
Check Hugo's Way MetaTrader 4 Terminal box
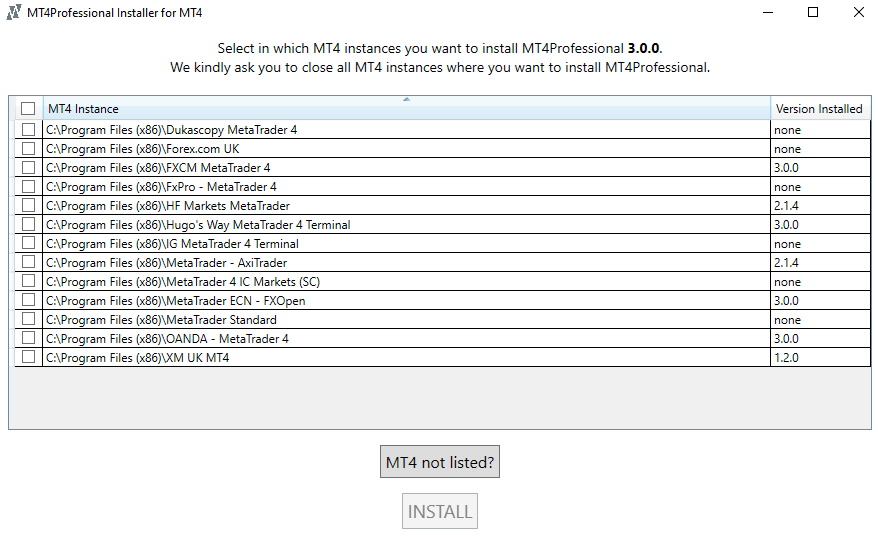[x=29, y=224]
